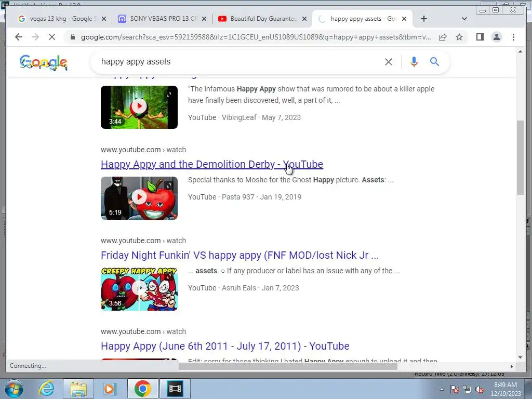Click the horizontal scrollbar thumb
This screenshot has width=532, height=399.
(x=288, y=366)
